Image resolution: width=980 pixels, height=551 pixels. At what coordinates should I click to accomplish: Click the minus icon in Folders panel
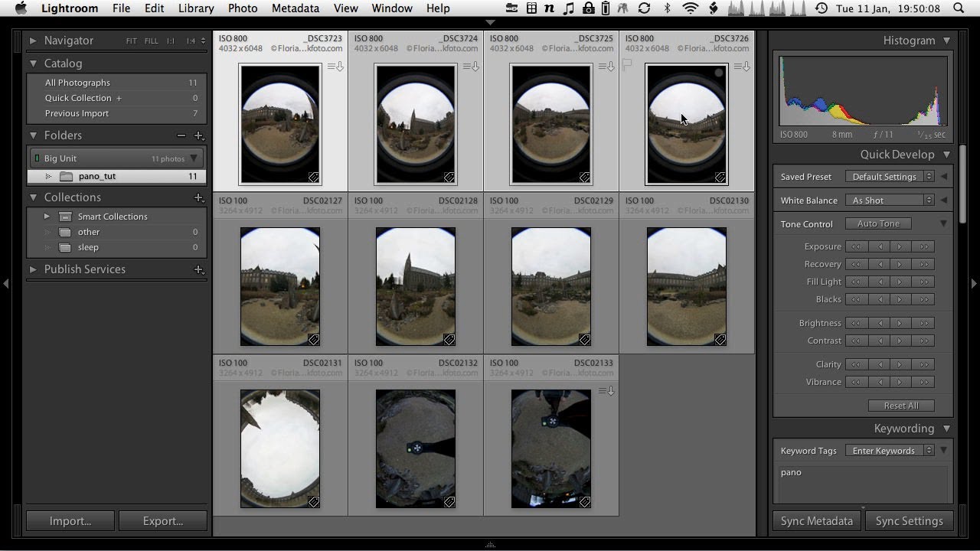pyautogui.click(x=181, y=135)
